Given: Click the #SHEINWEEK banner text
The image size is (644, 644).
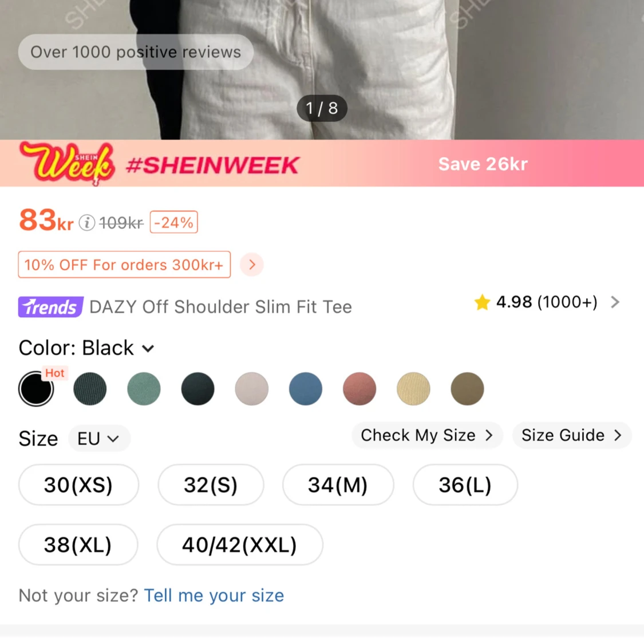Looking at the screenshot, I should [x=213, y=165].
